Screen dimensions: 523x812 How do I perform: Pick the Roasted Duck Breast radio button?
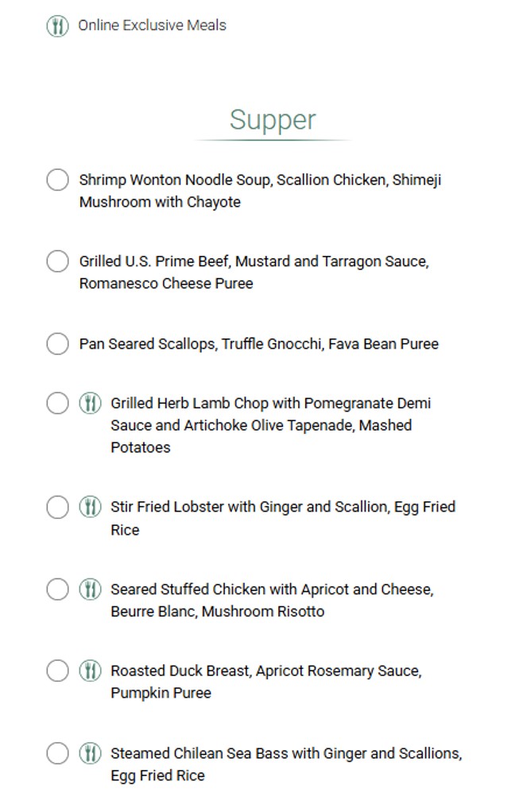pos(57,671)
